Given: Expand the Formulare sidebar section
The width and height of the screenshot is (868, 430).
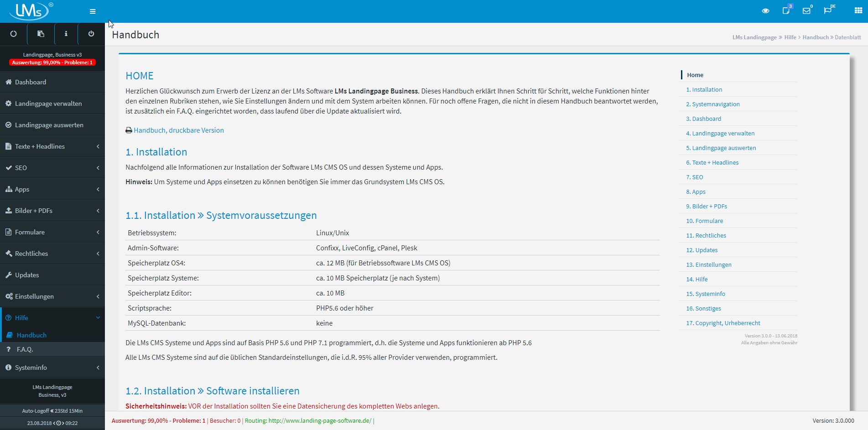Looking at the screenshot, I should tap(30, 232).
